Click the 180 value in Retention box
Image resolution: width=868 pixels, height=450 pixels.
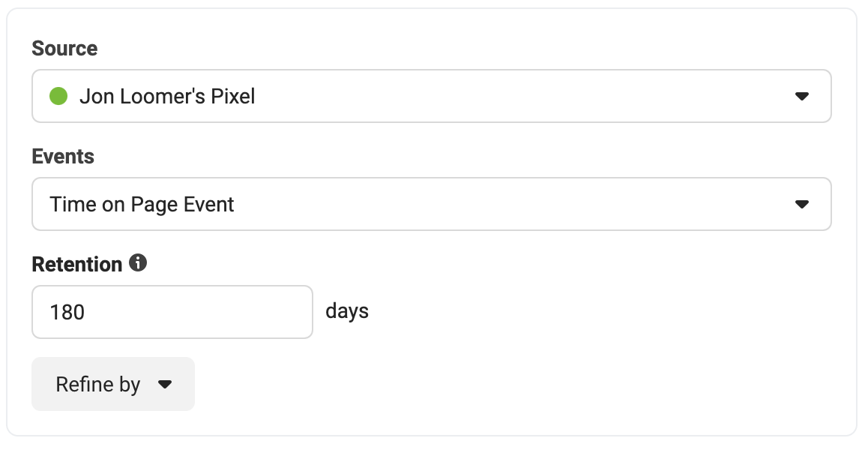coord(67,312)
